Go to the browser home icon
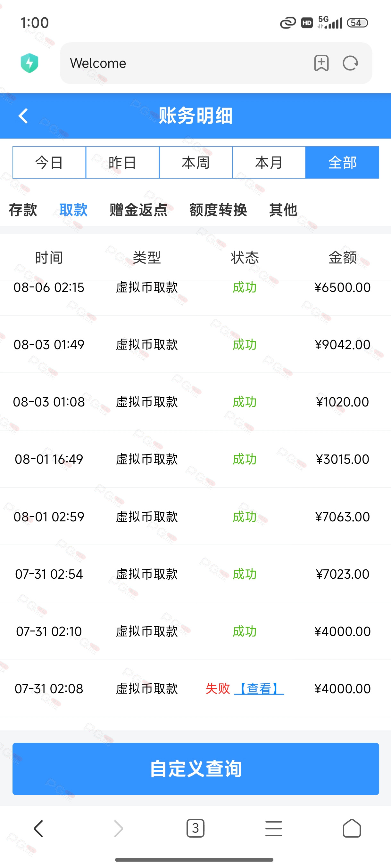 coord(352,828)
